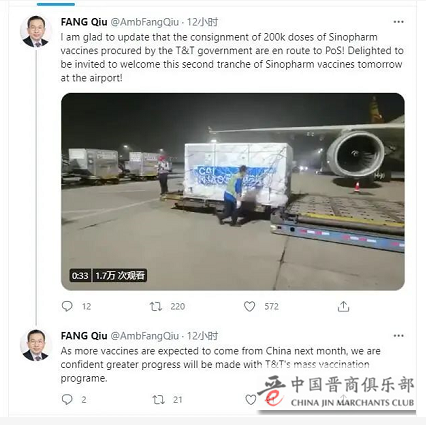Open FANG Qiu name link on second tweet
Screen dimensions: 426x425
click(x=84, y=336)
